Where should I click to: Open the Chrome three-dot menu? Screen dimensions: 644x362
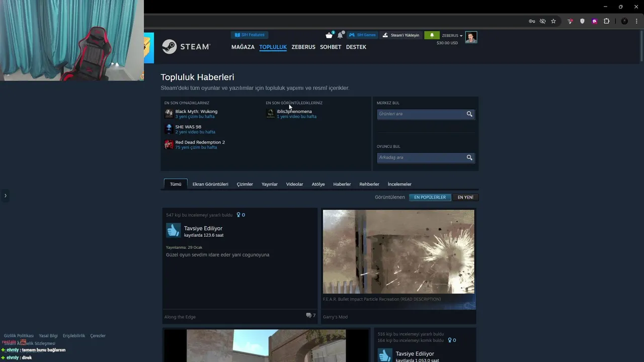(636, 21)
